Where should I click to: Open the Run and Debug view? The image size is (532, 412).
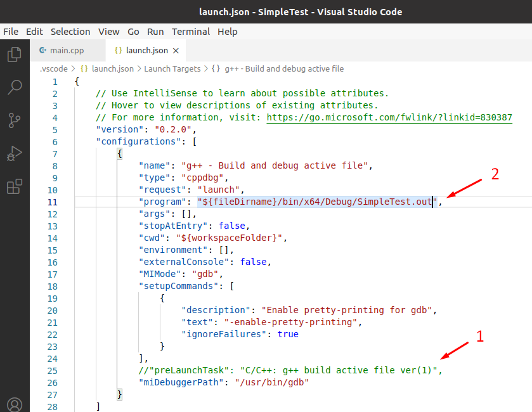[14, 153]
